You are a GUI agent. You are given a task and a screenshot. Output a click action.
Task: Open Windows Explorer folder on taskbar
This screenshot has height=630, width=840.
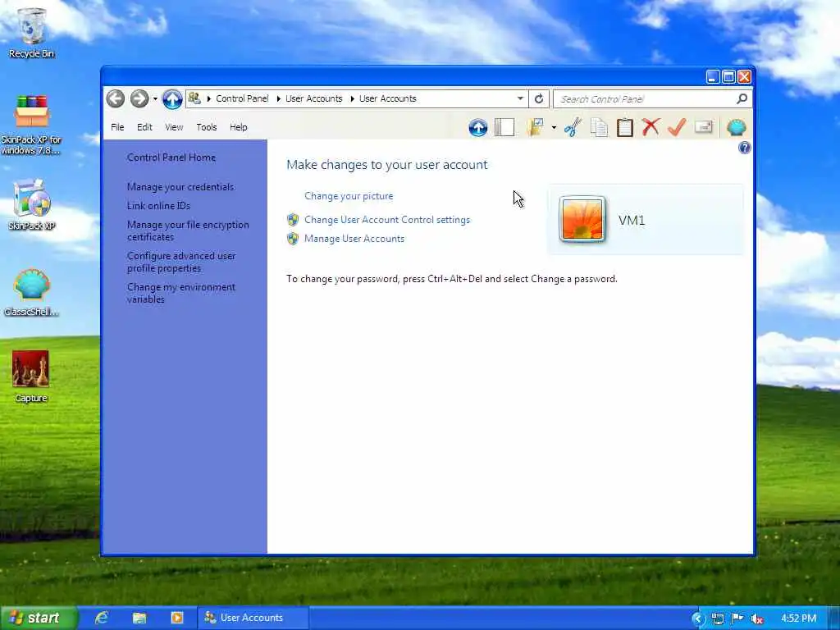[139, 618]
